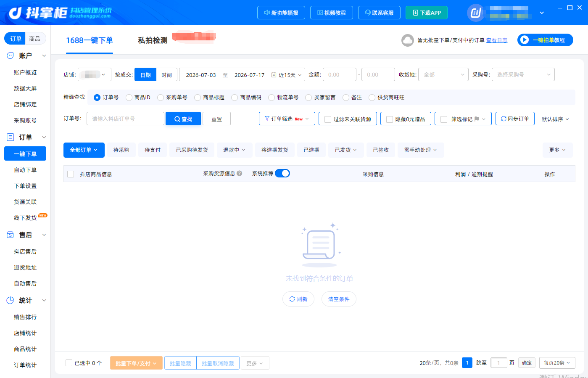The image size is (588, 378).
Task: Click the question mark beside 采购货源信息
Action: (240, 173)
